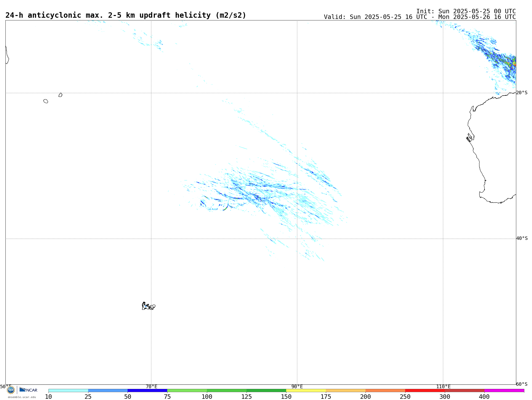Image resolution: width=532 pixels, height=400 pixels.
Task: Click the colorbar tick label 125
Action: [x=247, y=397]
